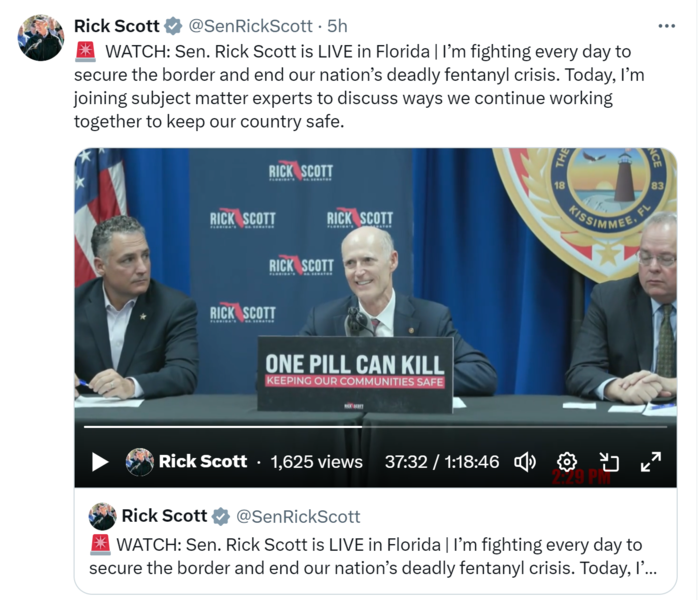Expand video to fullscreen
This screenshot has width=699, height=600.
pos(650,462)
